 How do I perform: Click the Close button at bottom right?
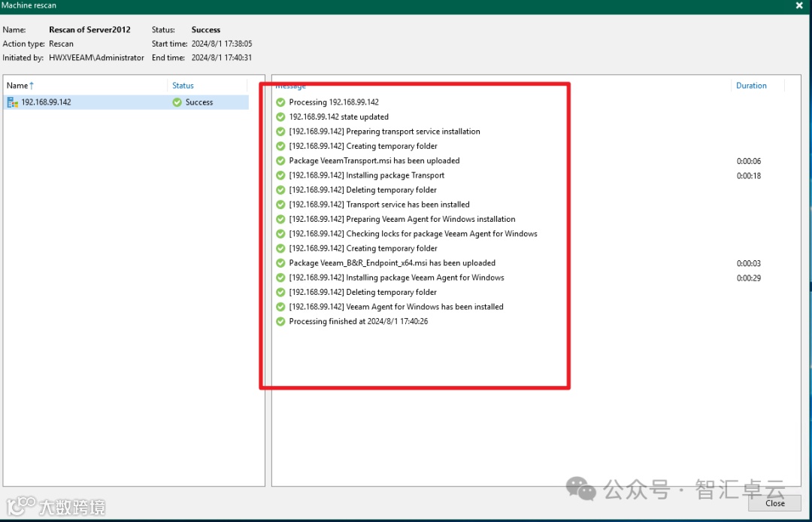pyautogui.click(x=774, y=503)
